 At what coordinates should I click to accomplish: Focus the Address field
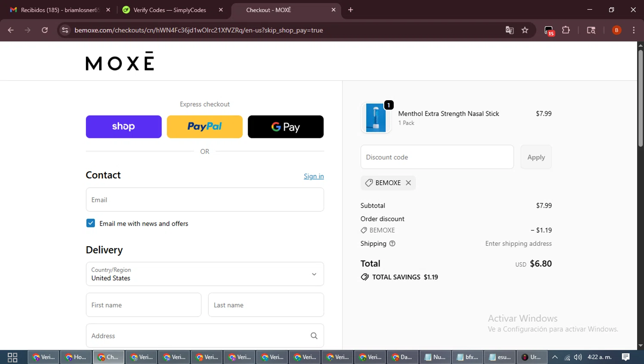pos(205,336)
